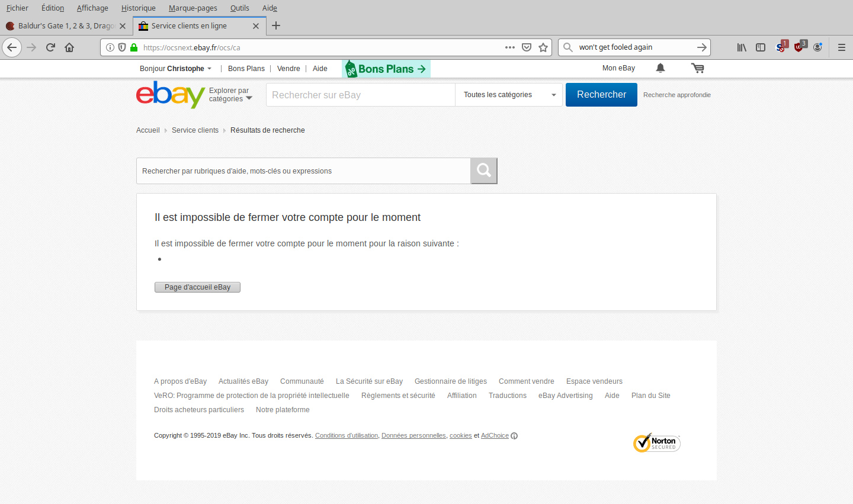Click the blue Rechercher button
Screen dimensions: 853x504
[601, 95]
